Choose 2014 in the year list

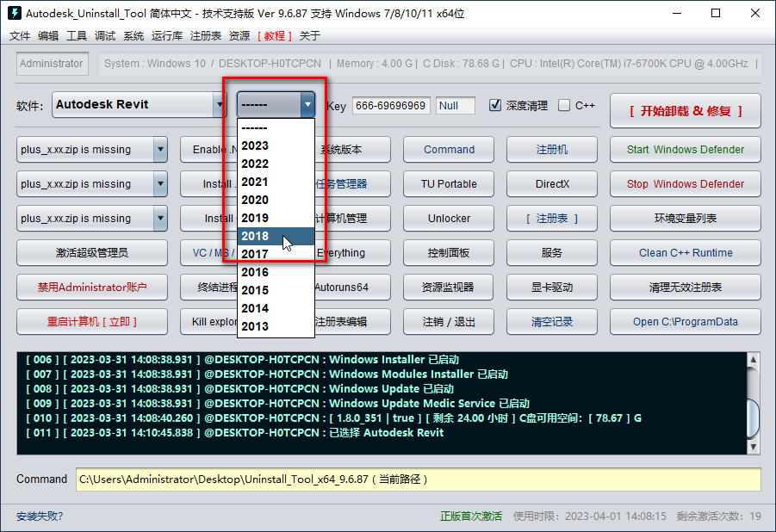(276, 308)
